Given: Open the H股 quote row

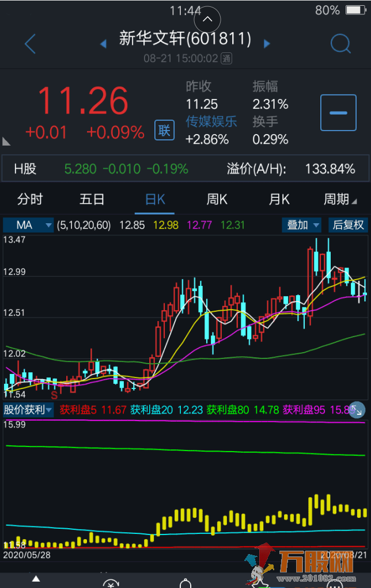Looking at the screenshot, I should [185, 169].
